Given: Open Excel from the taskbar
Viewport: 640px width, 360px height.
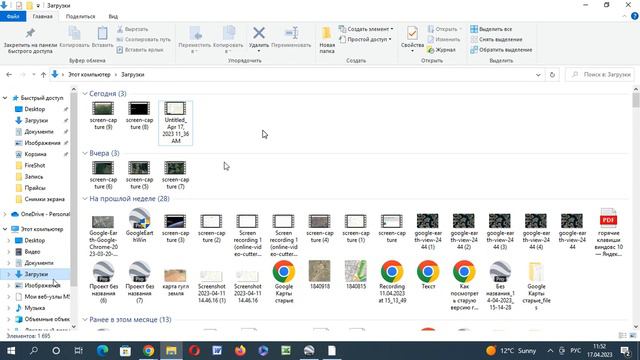Looking at the screenshot, I should (286, 351).
